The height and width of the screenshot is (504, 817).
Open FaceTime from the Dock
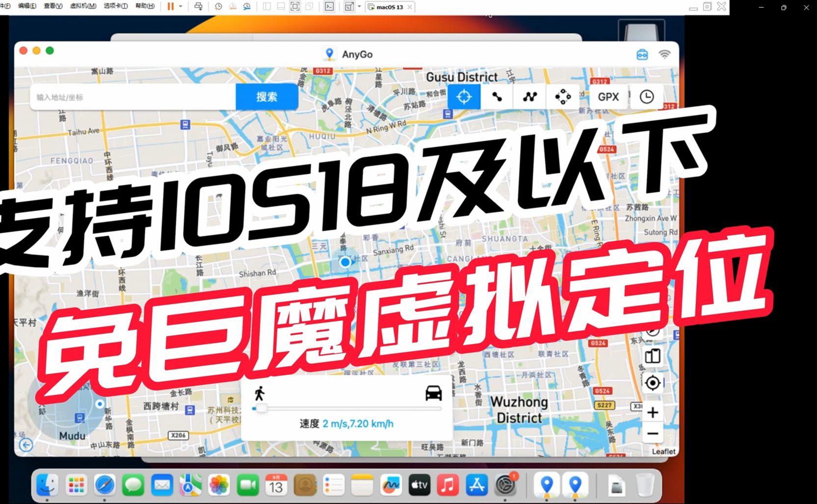point(248,485)
